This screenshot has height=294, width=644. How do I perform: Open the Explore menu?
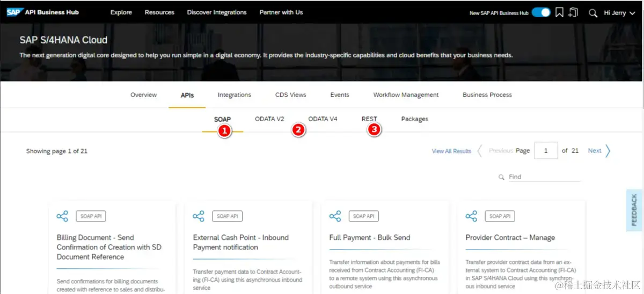(x=121, y=12)
